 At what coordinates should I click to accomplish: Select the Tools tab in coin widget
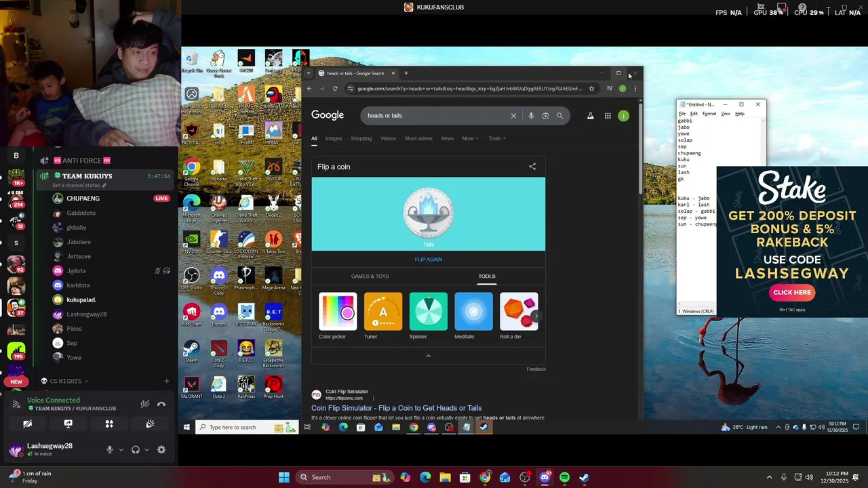[487, 277]
